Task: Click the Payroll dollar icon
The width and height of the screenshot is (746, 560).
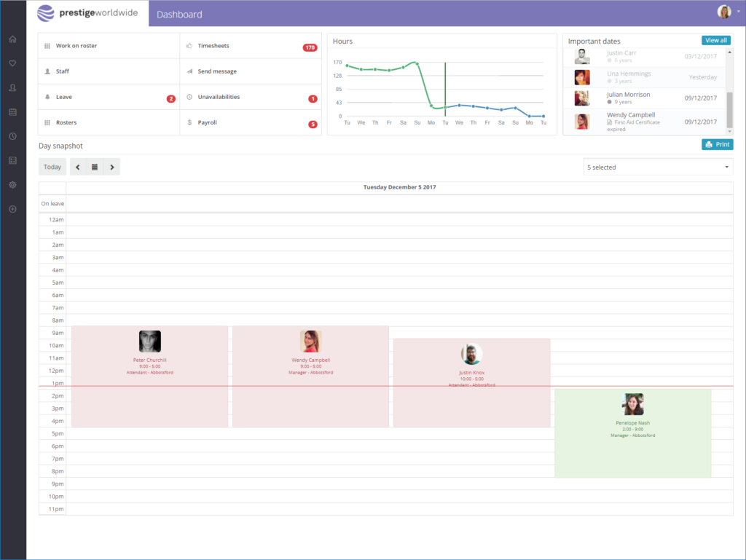Action: [189, 122]
